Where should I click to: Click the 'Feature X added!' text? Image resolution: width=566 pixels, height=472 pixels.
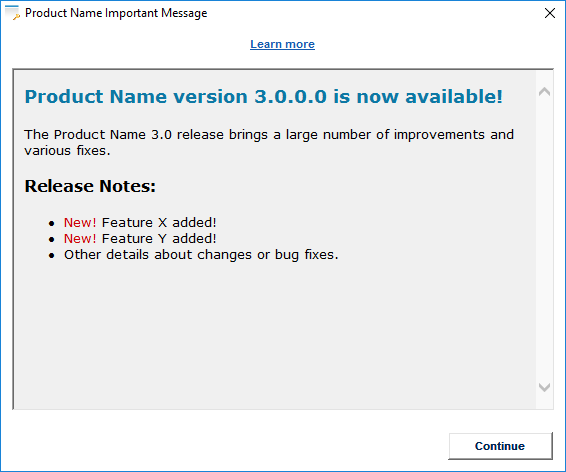(159, 223)
